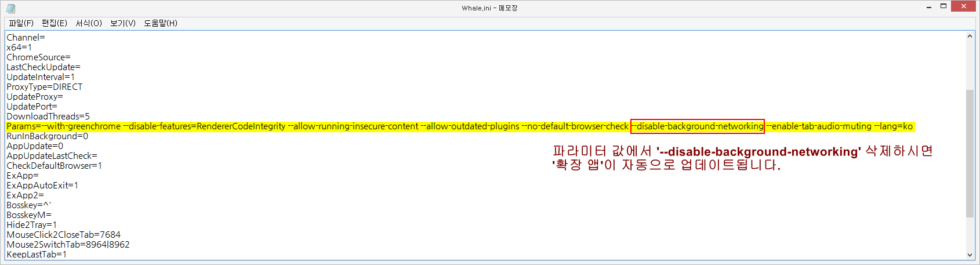This screenshot has width=980, height=265.
Task: Click the line 'ProxyType=DIRECT'
Action: (45, 87)
